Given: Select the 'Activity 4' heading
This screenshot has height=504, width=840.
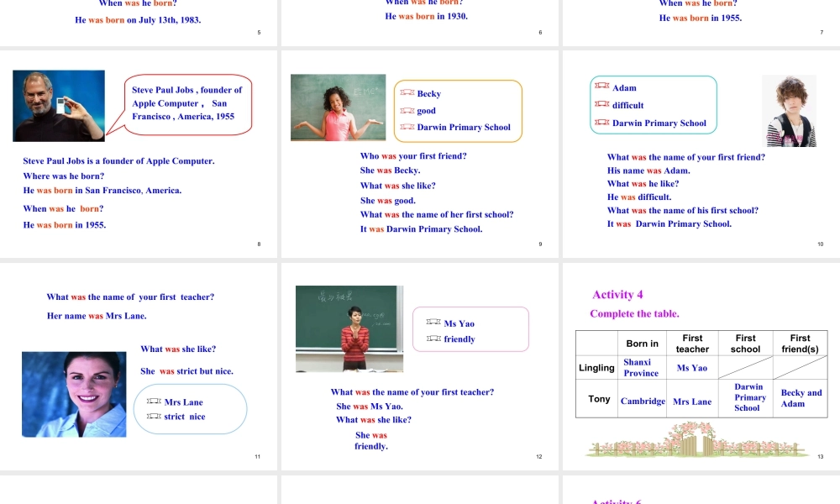Looking at the screenshot, I should (617, 294).
